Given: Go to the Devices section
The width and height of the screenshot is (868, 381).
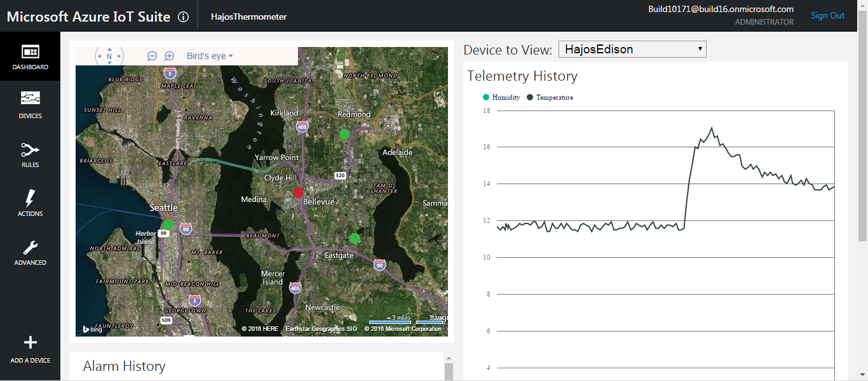Looking at the screenshot, I should pos(30,105).
